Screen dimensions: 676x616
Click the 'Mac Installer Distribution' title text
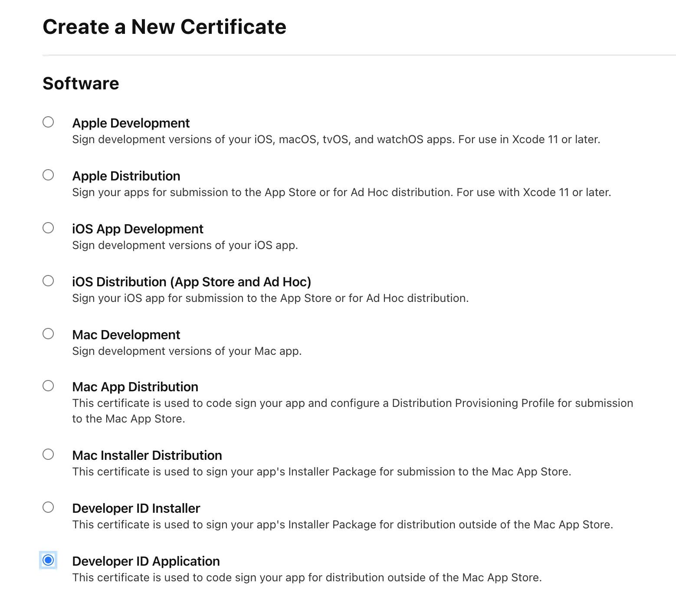[x=147, y=455]
